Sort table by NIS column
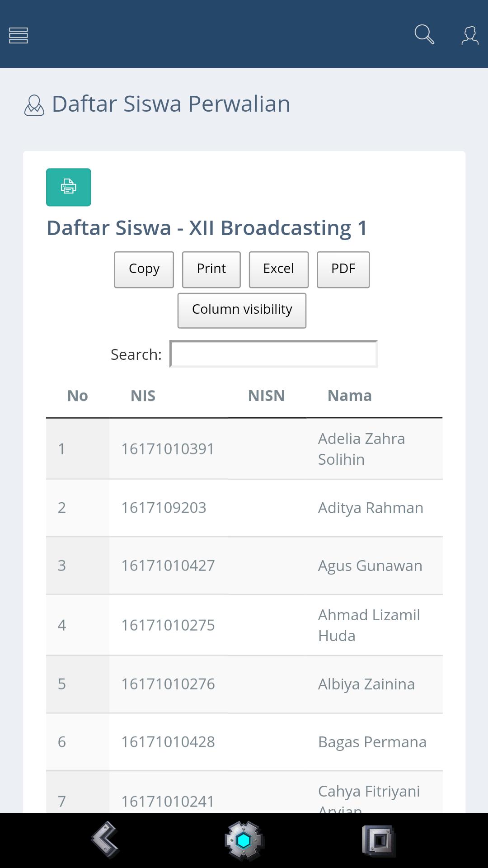 click(x=143, y=396)
